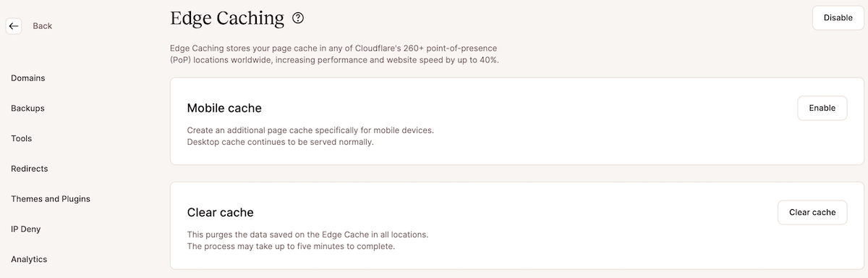Navigate to Themes and Plugins
Image resolution: width=868 pixels, height=278 pixels.
(x=51, y=199)
